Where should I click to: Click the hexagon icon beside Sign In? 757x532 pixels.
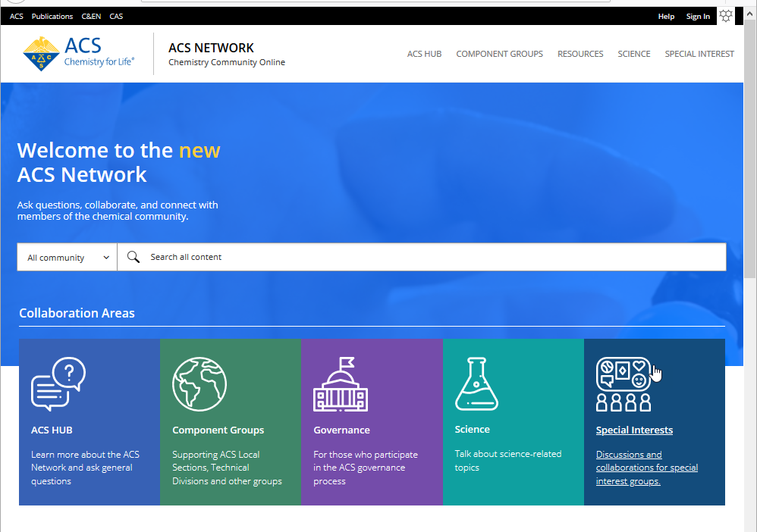point(726,16)
